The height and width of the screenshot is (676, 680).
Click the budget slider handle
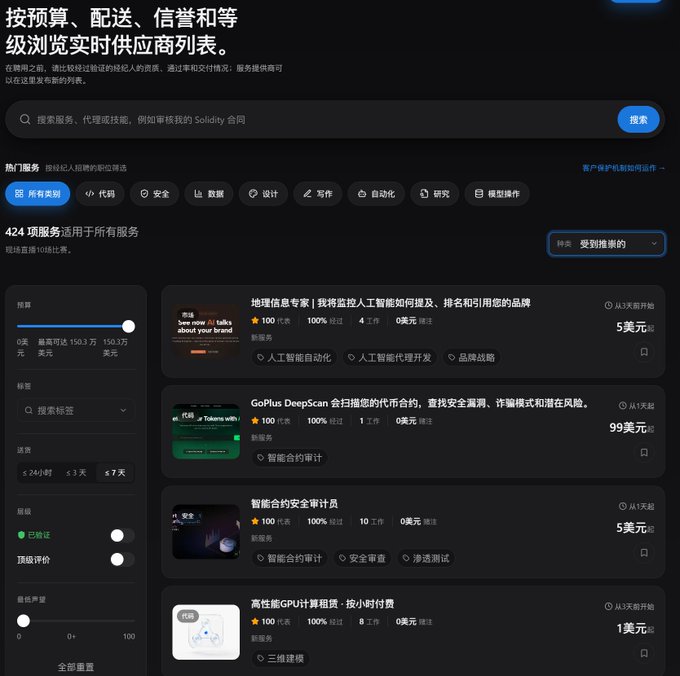128,326
